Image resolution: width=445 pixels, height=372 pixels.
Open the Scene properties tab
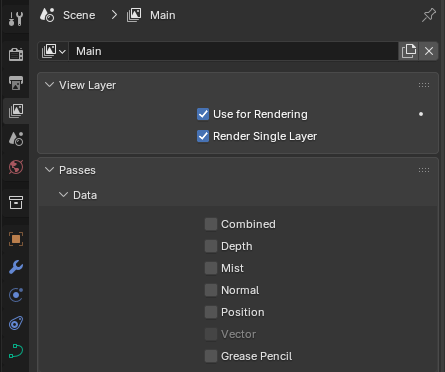coord(16,139)
